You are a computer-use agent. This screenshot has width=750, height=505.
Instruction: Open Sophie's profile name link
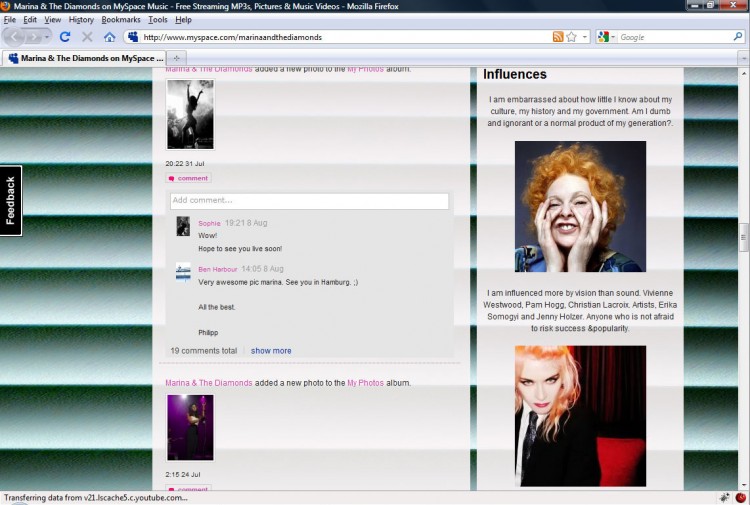(x=209, y=223)
